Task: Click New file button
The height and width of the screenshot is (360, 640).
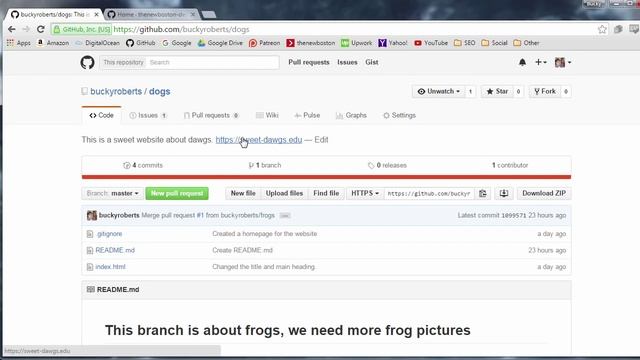Action: tap(243, 193)
